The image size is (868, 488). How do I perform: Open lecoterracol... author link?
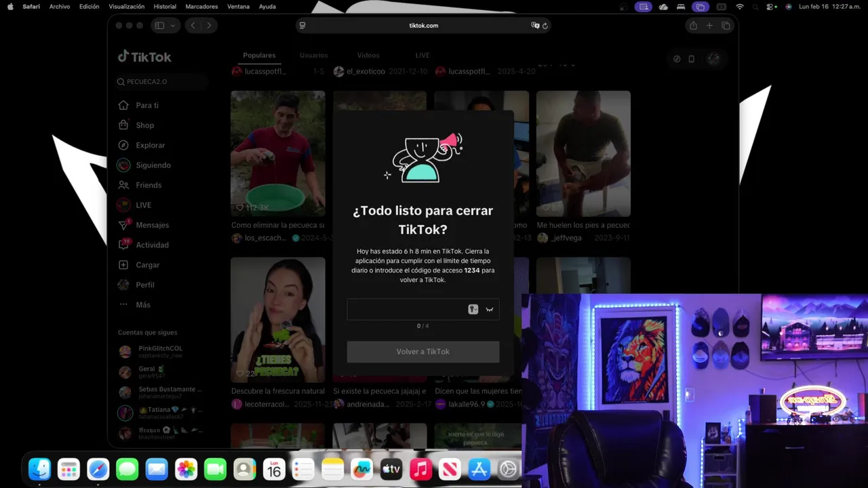[267, 404]
